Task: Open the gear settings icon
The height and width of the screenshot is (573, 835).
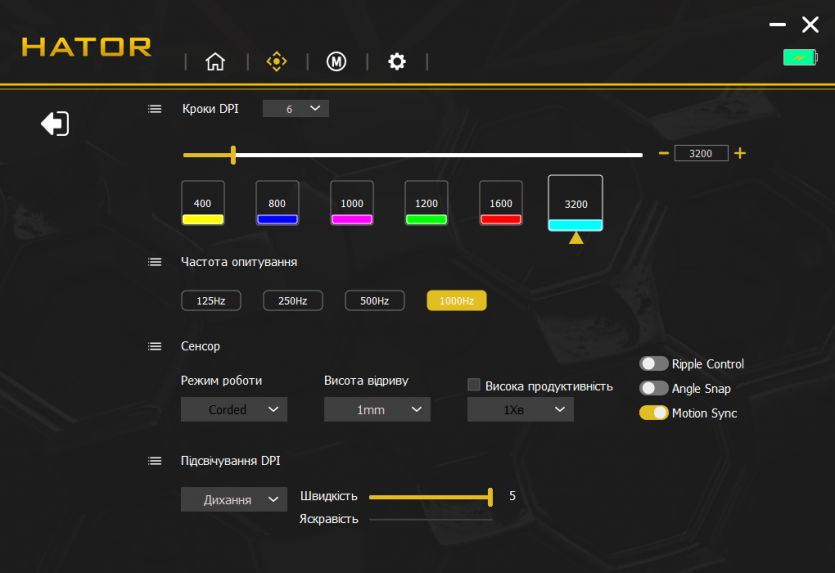Action: (397, 62)
